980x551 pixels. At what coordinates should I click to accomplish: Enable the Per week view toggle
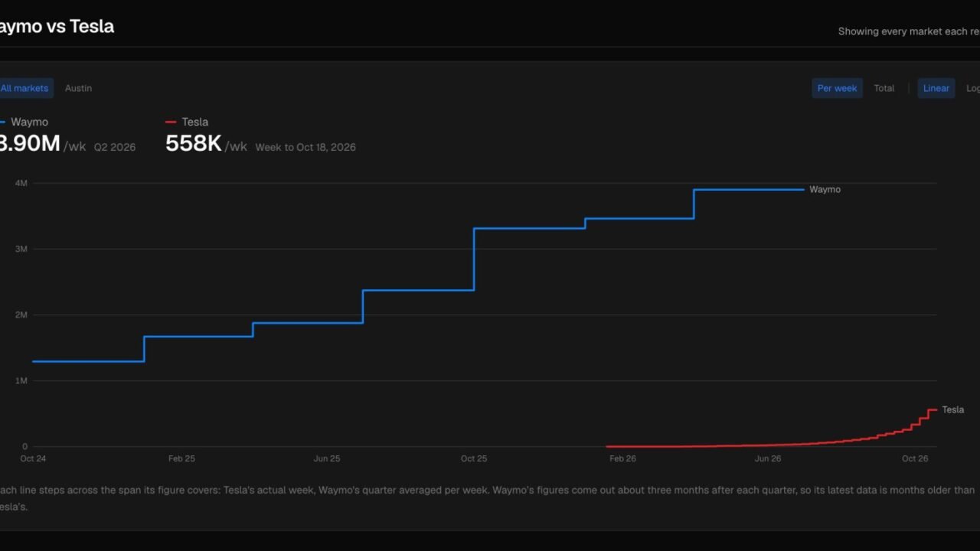click(x=837, y=88)
